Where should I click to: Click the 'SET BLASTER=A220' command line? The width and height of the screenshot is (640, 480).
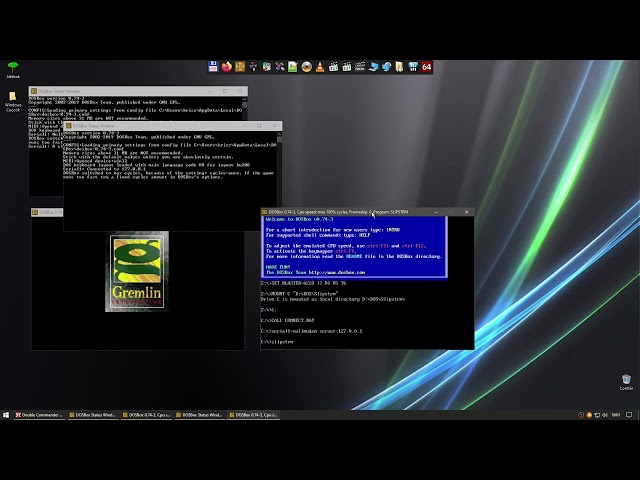point(303,283)
